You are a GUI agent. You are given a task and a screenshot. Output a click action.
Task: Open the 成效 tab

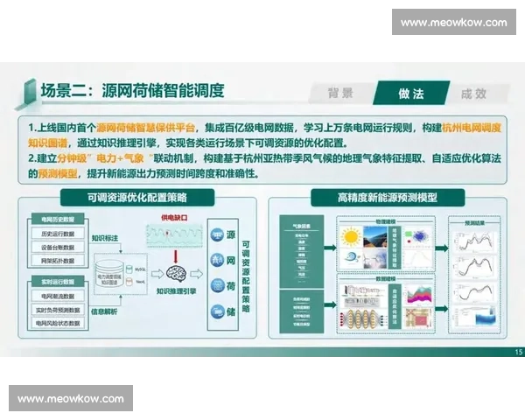473,94
